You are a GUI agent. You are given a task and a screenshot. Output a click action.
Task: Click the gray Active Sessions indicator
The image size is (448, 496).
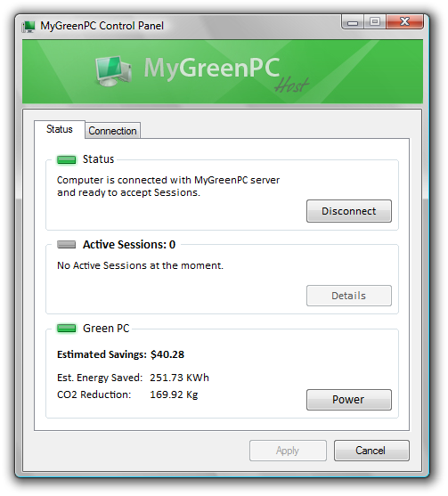point(67,245)
